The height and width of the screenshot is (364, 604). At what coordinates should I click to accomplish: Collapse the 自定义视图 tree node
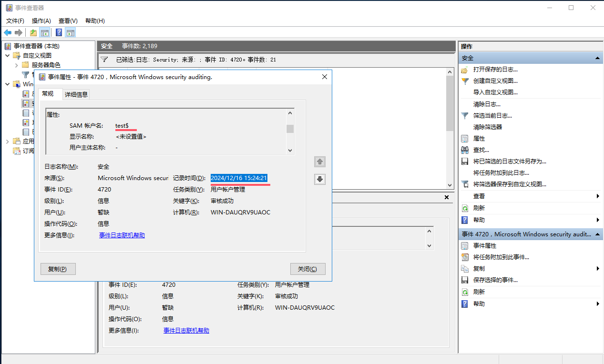[8, 55]
